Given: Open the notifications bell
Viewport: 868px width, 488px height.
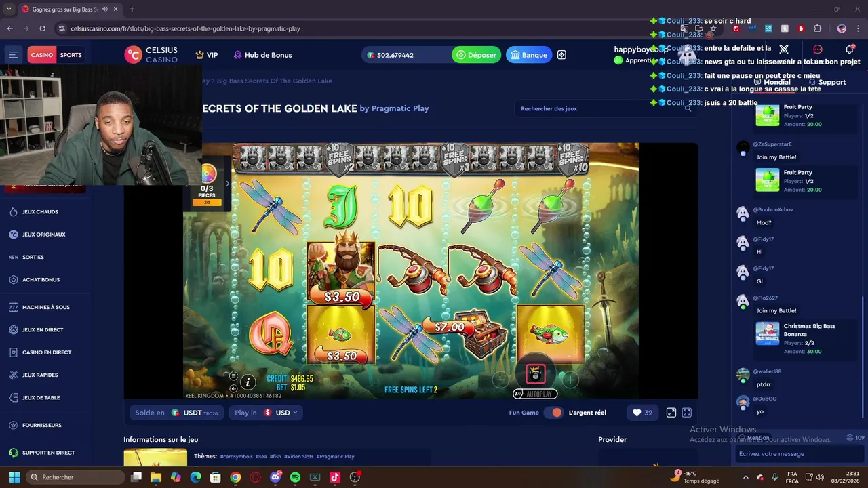Looking at the screenshot, I should (x=850, y=49).
